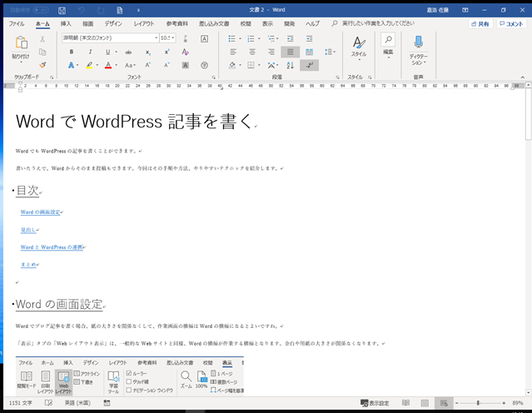Viewport: 532px width, 413px height.
Task: Apply Superscript formatting
Action: (x=167, y=52)
